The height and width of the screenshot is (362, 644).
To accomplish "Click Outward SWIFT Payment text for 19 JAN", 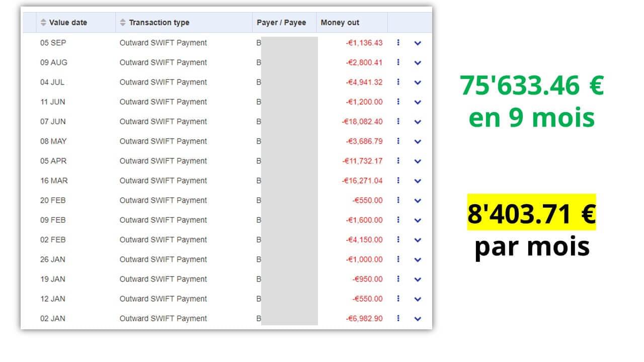I will [163, 279].
